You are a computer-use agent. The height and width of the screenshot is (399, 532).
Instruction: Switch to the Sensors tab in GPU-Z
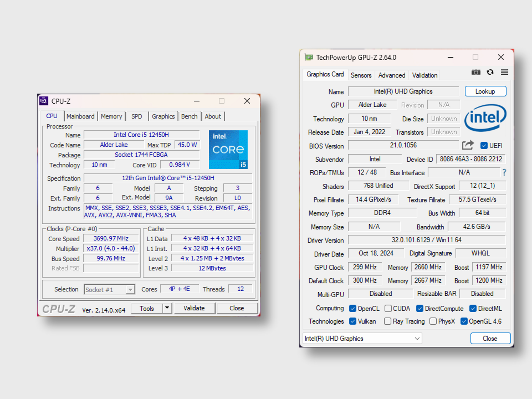click(361, 75)
